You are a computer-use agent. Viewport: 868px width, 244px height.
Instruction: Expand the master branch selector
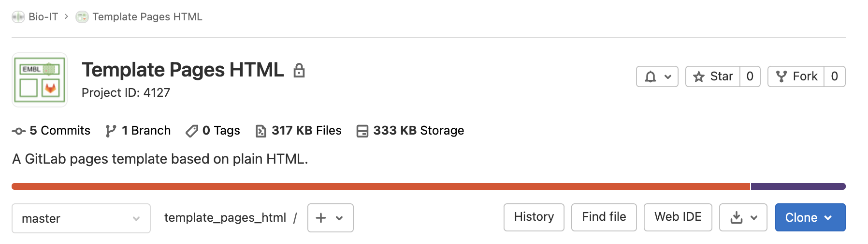(x=81, y=218)
